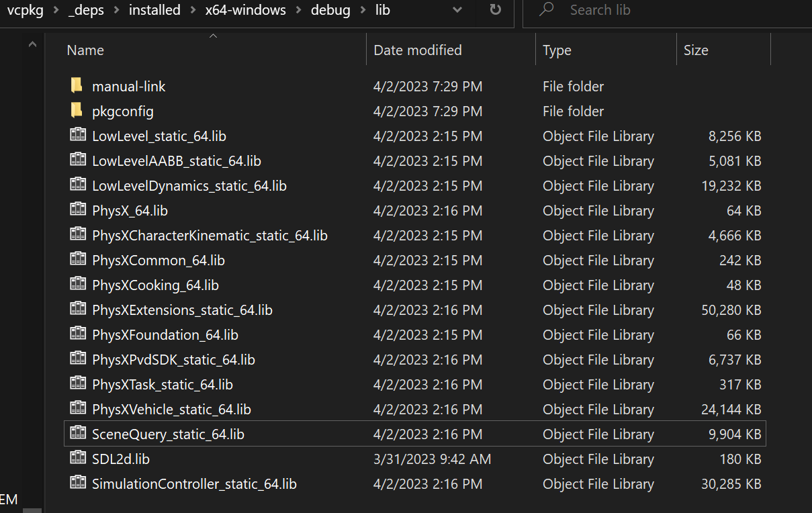The height and width of the screenshot is (513, 812).
Task: Click the search magnifier icon
Action: coord(545,9)
